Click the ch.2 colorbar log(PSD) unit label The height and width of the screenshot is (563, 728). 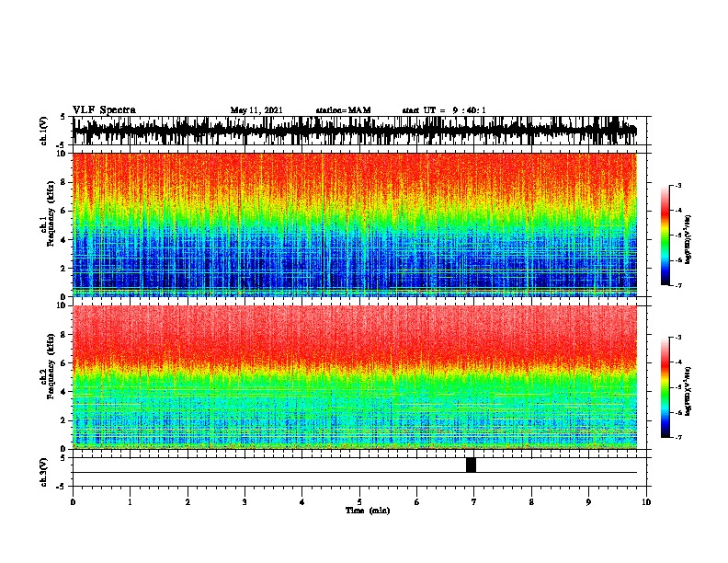(688, 391)
